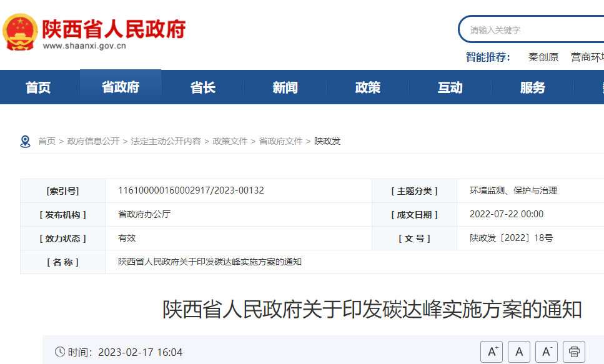Select the 省长 navigation tab
604x364 pixels.
click(202, 87)
